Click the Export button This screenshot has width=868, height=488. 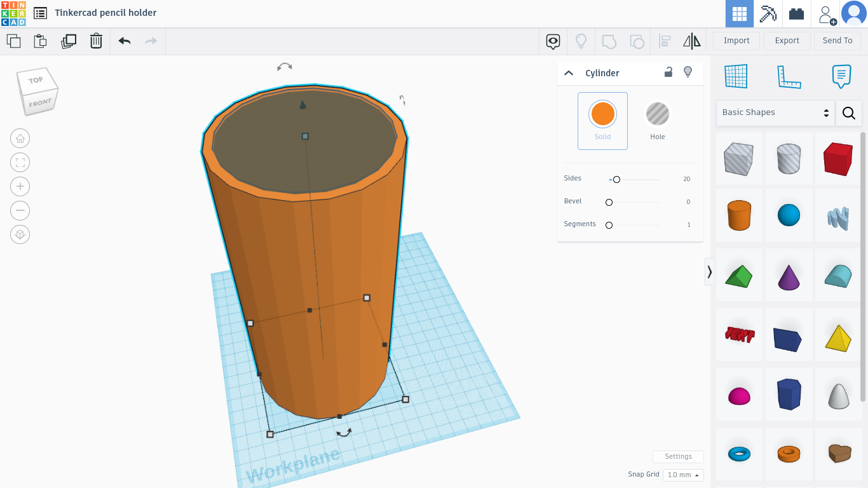[x=787, y=41]
